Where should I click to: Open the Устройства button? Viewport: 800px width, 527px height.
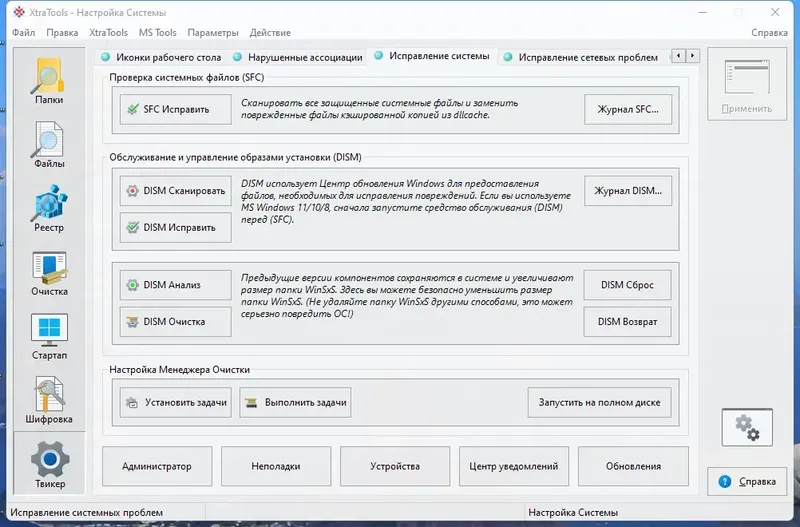click(x=395, y=466)
